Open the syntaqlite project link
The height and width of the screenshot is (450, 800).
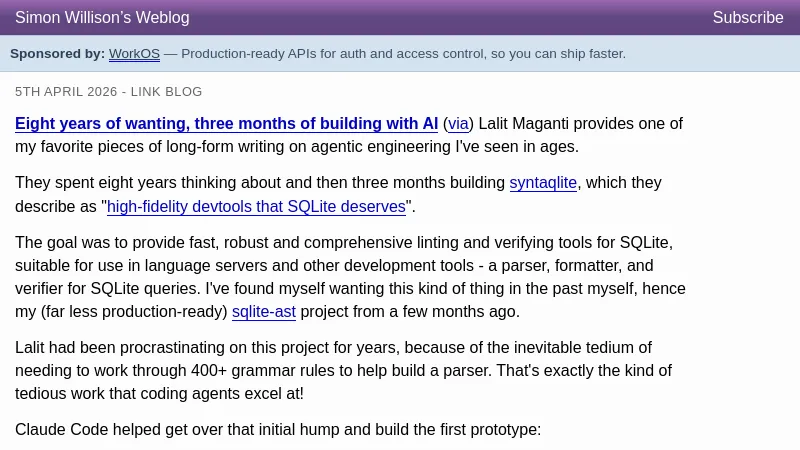543,183
